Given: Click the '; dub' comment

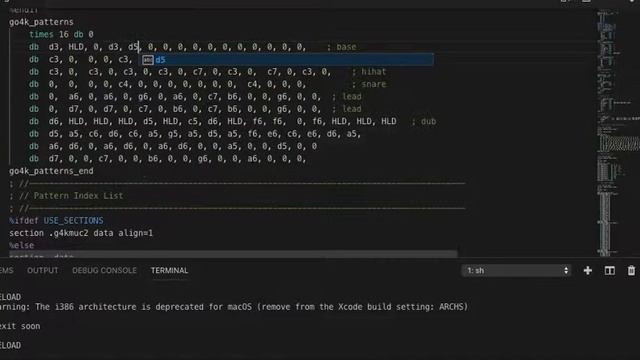Looking at the screenshot, I should point(424,121).
